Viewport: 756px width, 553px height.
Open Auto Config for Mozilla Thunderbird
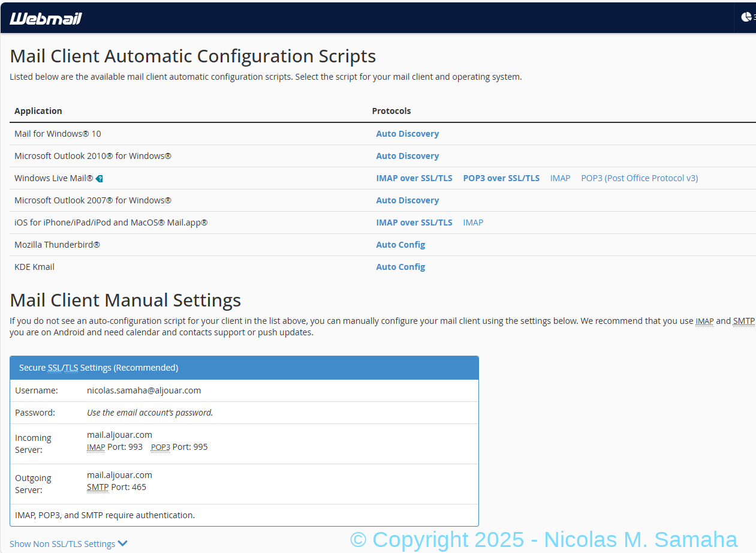click(400, 245)
